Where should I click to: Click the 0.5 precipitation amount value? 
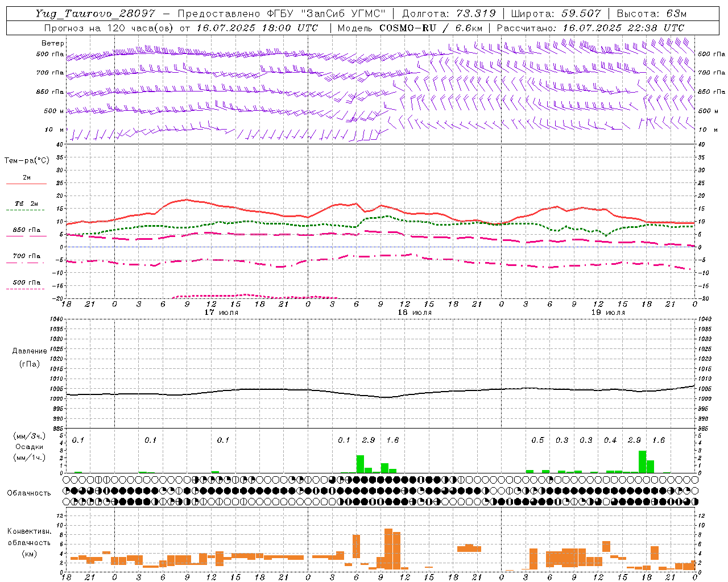[x=537, y=440]
